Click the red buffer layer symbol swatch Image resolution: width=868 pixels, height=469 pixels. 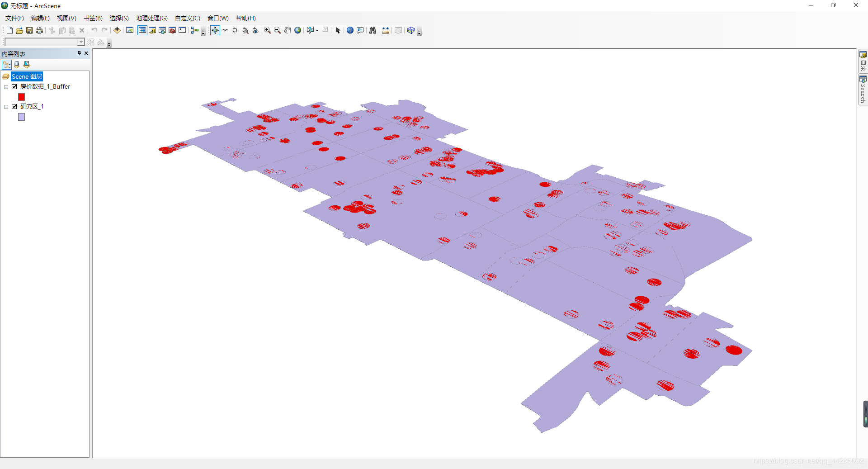21,97
